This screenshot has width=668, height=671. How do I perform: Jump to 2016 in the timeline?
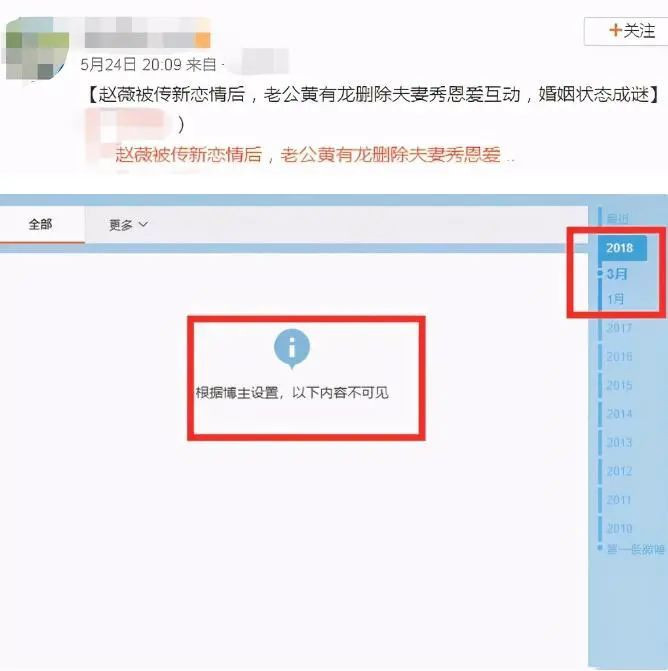coord(619,356)
